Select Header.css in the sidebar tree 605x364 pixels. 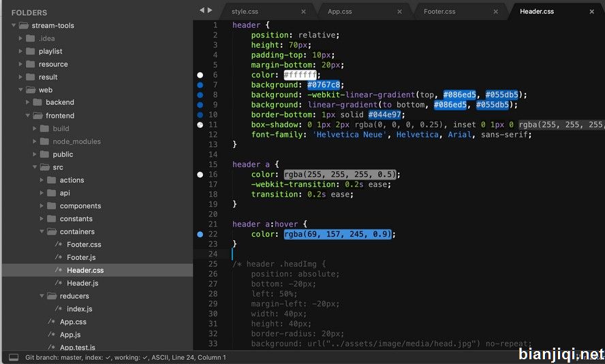[85, 270]
